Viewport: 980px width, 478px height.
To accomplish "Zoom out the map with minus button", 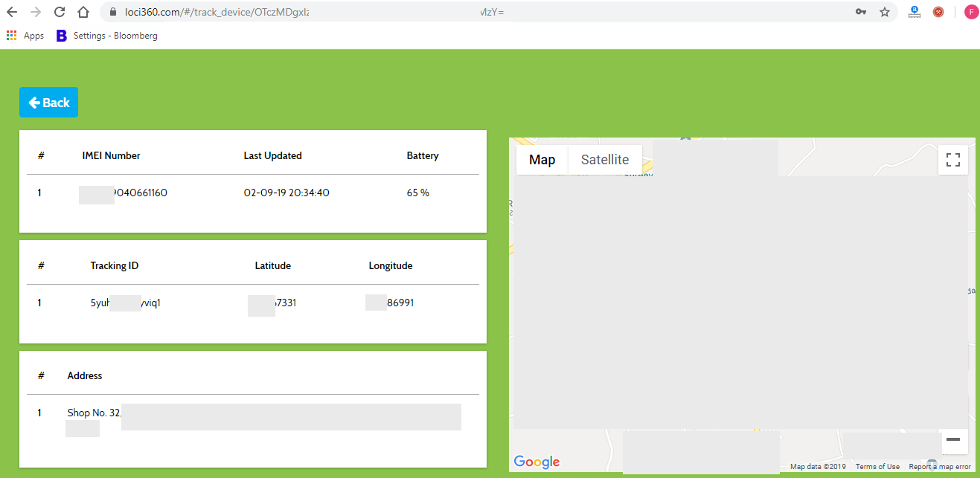I will pos(952,440).
